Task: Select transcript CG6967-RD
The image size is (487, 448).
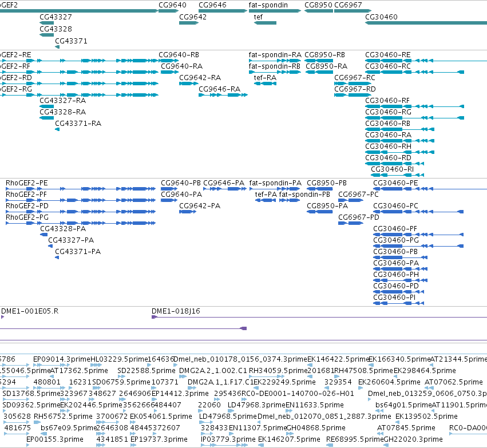Action: point(355,89)
